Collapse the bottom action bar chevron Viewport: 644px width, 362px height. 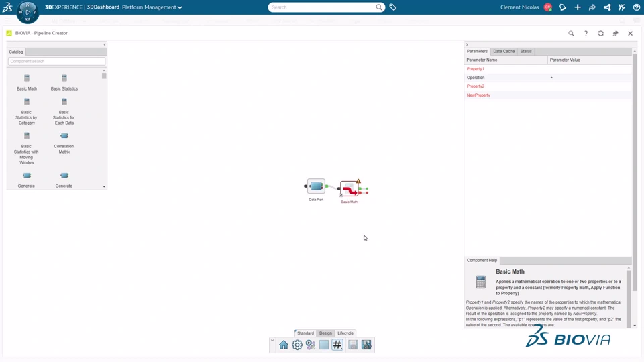[272, 341]
